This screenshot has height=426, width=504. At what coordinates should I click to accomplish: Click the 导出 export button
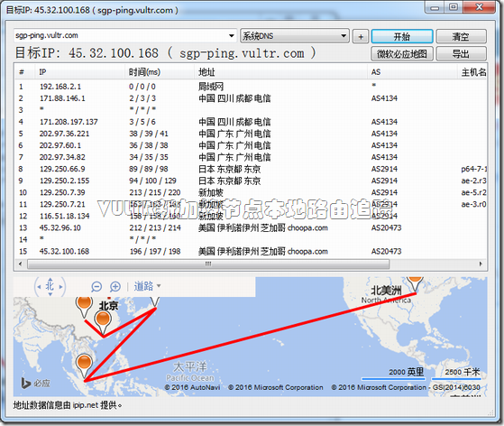click(x=461, y=53)
